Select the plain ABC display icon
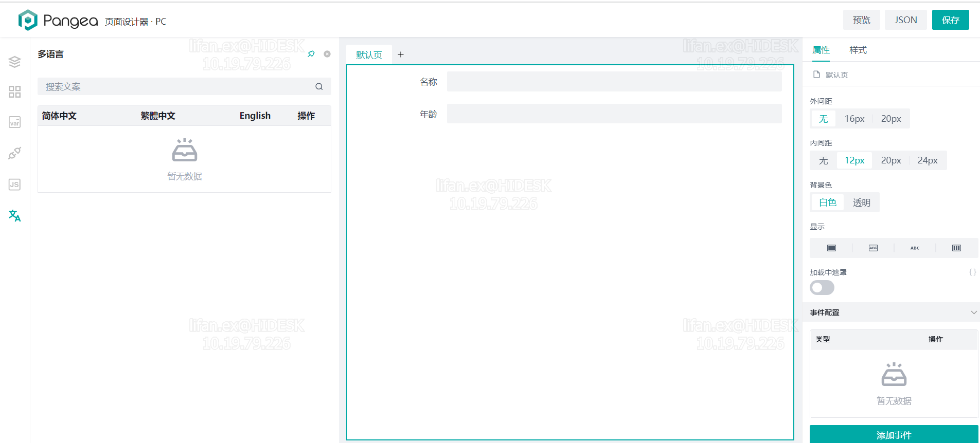The height and width of the screenshot is (443, 980). pyautogui.click(x=915, y=248)
